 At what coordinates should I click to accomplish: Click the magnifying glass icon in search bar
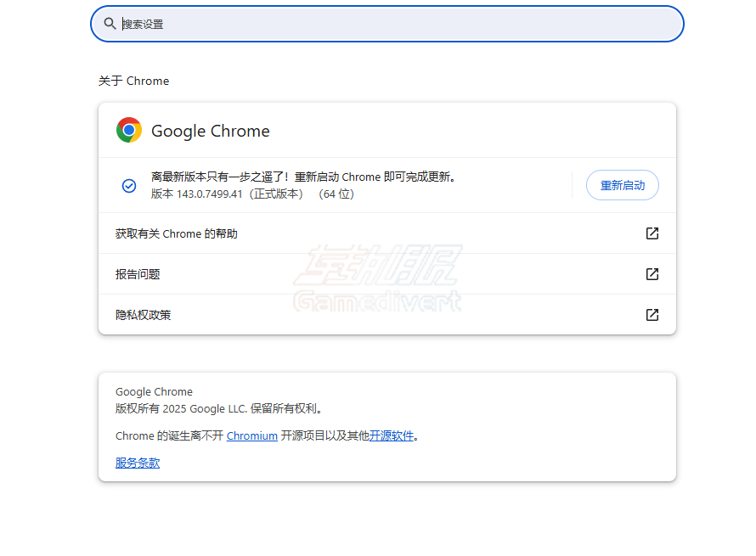click(x=110, y=24)
